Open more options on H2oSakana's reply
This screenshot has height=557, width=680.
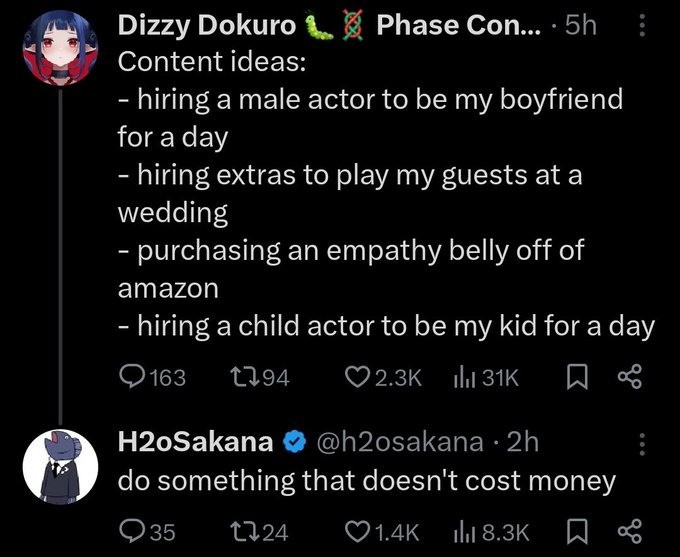point(641,442)
